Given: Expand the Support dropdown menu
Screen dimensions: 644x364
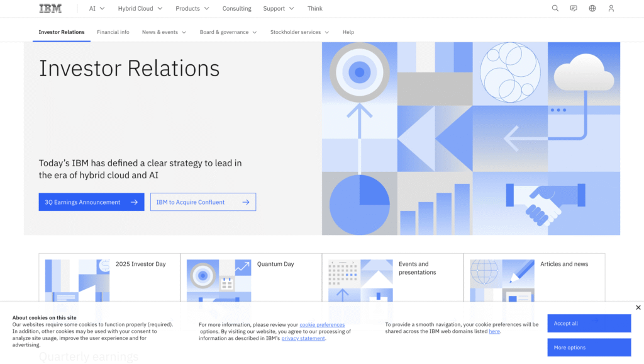Looking at the screenshot, I should (x=278, y=8).
